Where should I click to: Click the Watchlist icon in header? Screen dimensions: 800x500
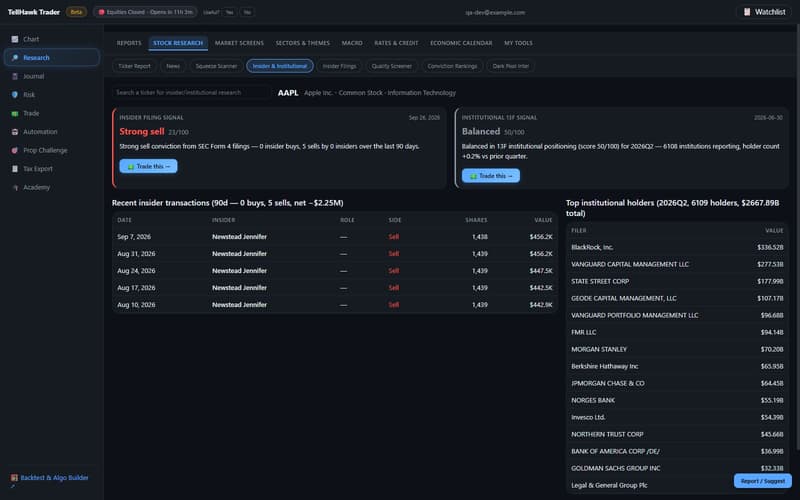click(747, 12)
